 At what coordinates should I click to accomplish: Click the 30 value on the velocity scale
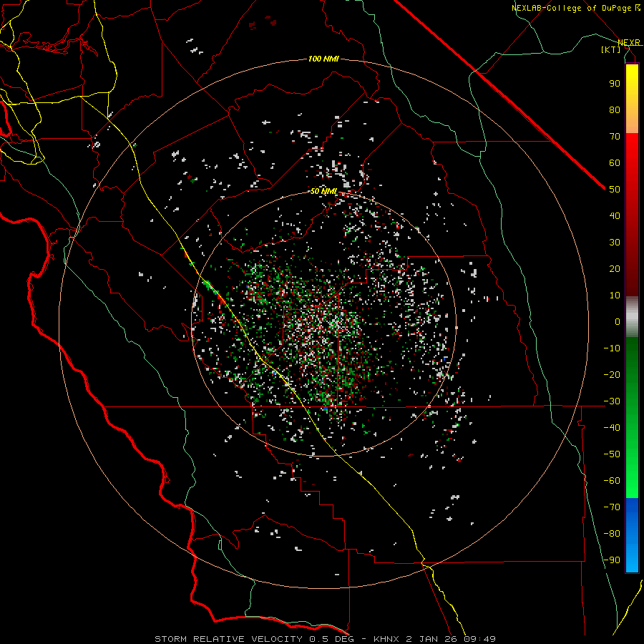(x=615, y=243)
